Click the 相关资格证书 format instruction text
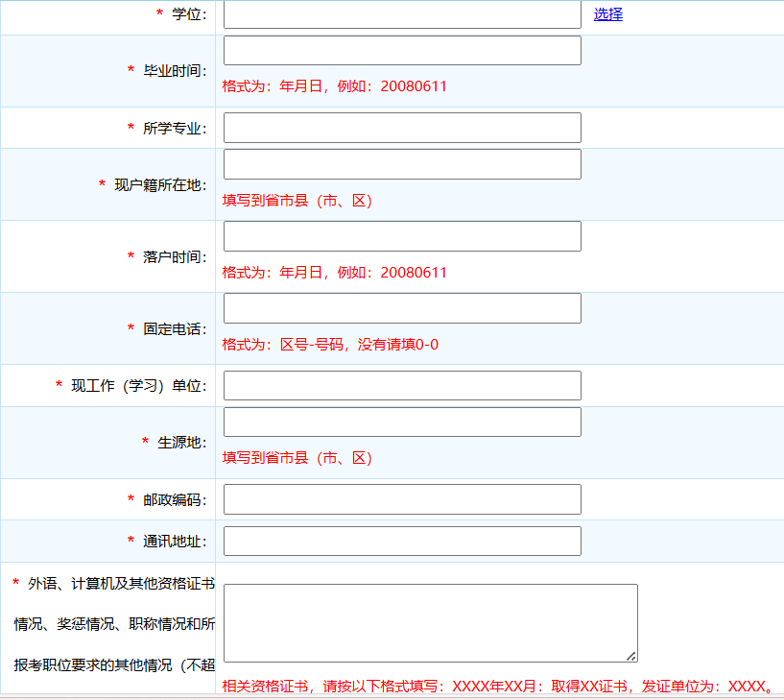Viewport: 784px width, 700px height. 498,686
